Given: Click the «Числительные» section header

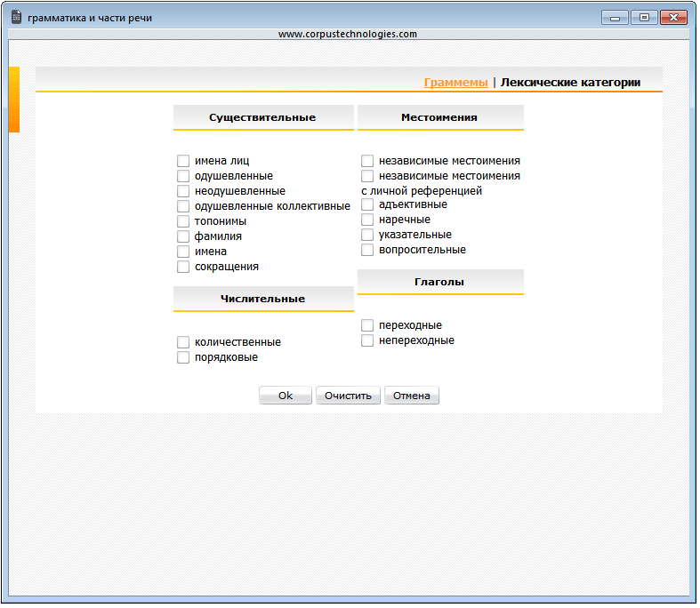Looking at the screenshot, I should point(263,299).
